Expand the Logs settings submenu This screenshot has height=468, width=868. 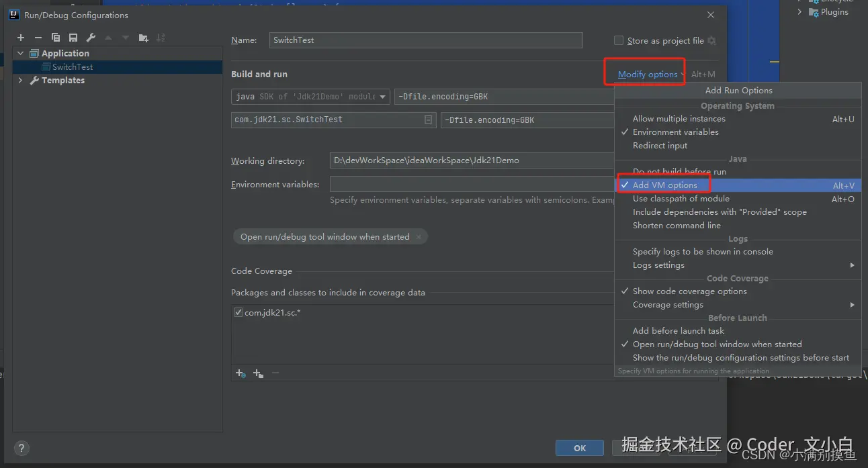[x=738, y=265]
